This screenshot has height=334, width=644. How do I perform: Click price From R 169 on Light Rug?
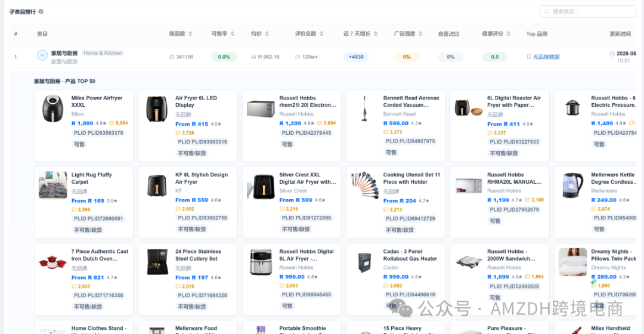tap(88, 201)
